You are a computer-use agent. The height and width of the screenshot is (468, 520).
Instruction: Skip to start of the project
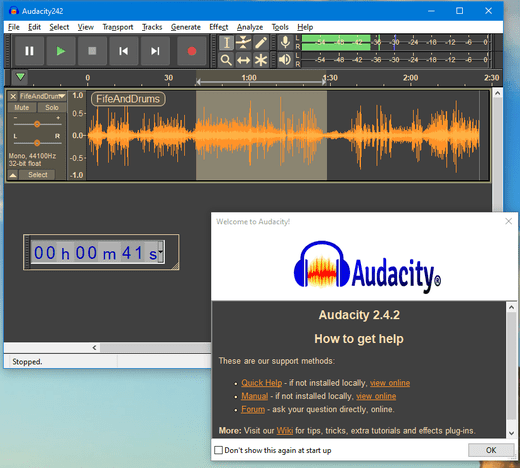123,51
